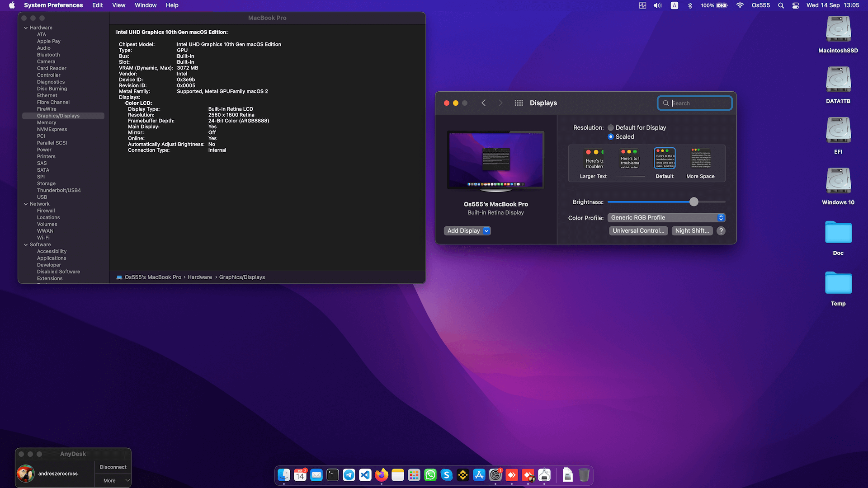This screenshot has height=488, width=868.
Task: Open Firefox from the Dock
Action: click(382, 475)
